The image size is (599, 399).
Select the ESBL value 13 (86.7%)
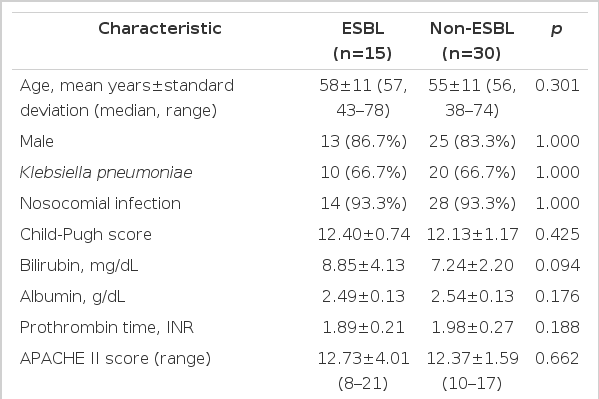tap(363, 141)
